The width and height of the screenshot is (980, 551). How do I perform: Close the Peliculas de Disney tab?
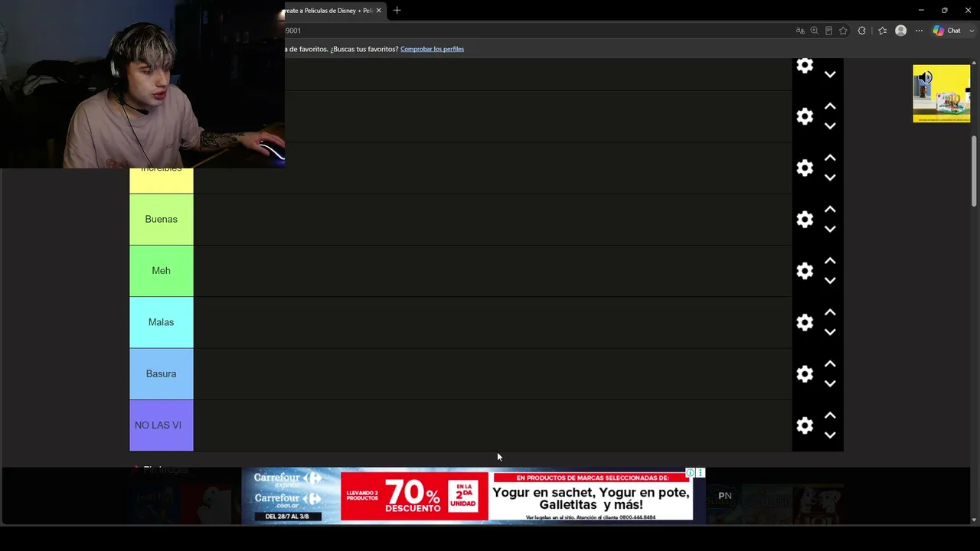coord(378,11)
